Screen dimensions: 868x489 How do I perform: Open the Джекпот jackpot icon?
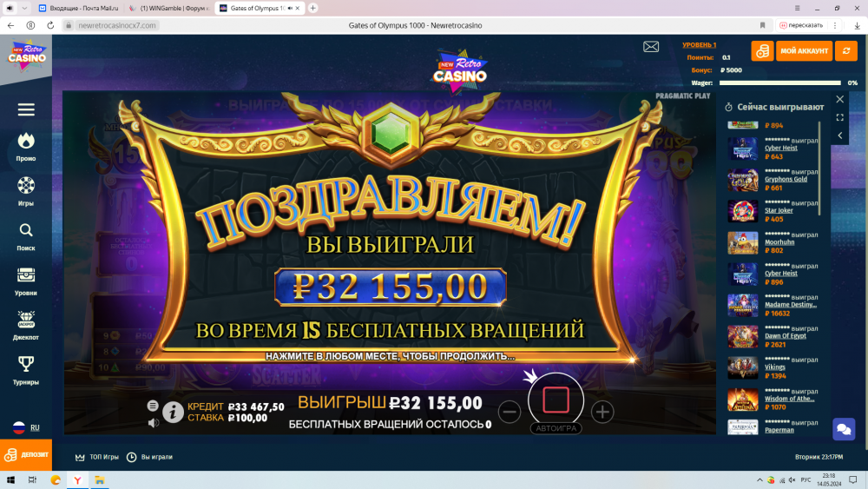[26, 320]
